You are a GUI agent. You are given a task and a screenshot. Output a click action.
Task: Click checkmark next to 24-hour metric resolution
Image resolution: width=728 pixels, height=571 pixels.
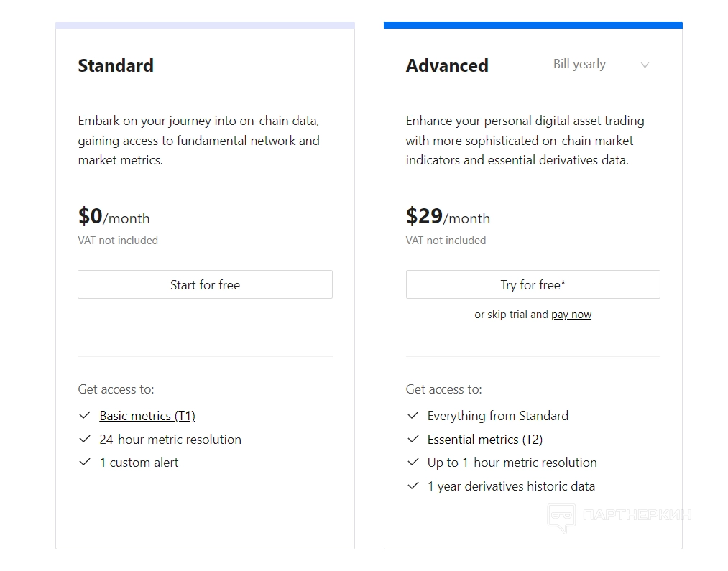pyautogui.click(x=85, y=440)
